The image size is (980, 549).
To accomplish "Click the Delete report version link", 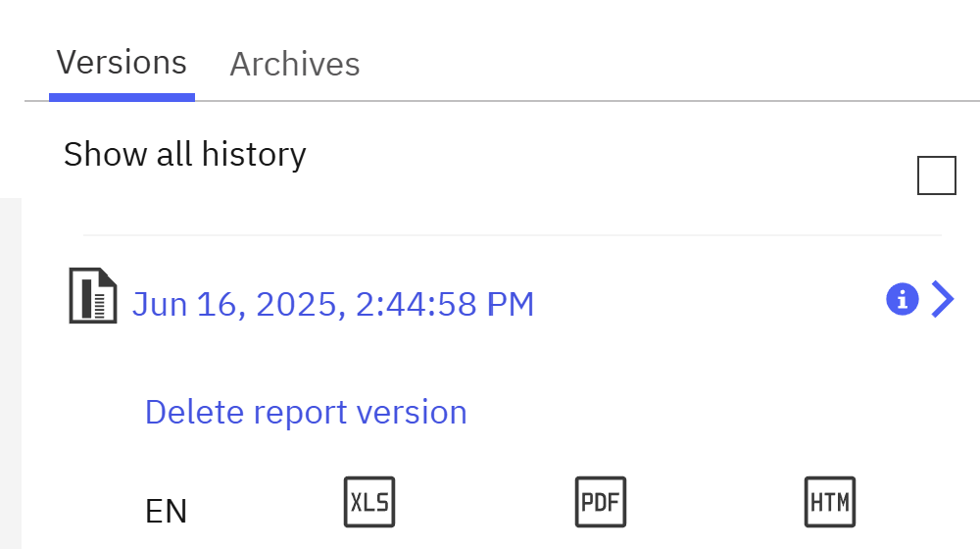I will pyautogui.click(x=306, y=412).
